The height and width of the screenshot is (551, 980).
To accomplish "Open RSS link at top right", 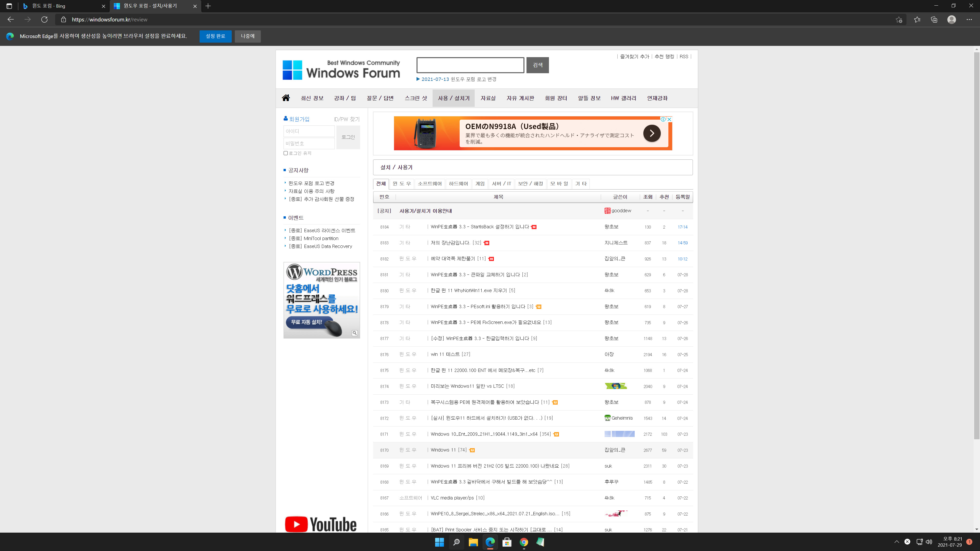I will click(684, 57).
